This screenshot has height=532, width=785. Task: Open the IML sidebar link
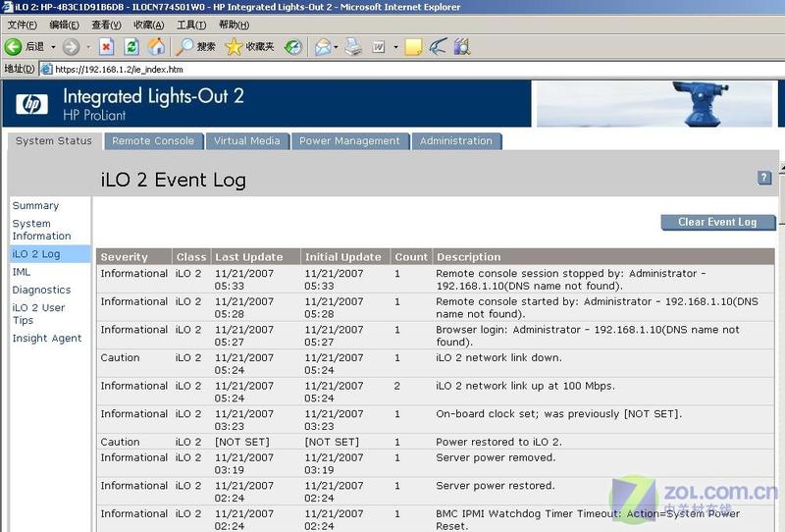[x=21, y=272]
